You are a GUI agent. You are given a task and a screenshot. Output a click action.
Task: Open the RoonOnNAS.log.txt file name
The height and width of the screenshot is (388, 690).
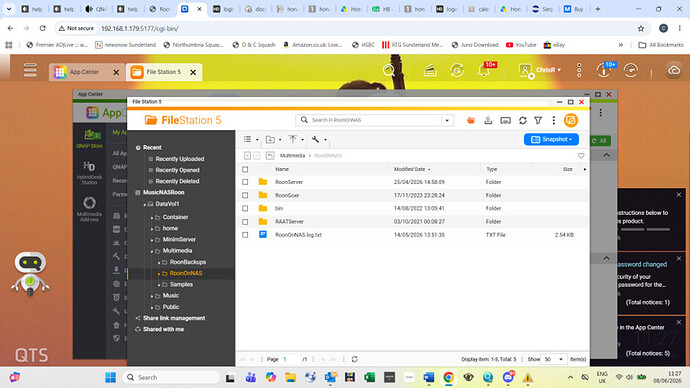298,235
